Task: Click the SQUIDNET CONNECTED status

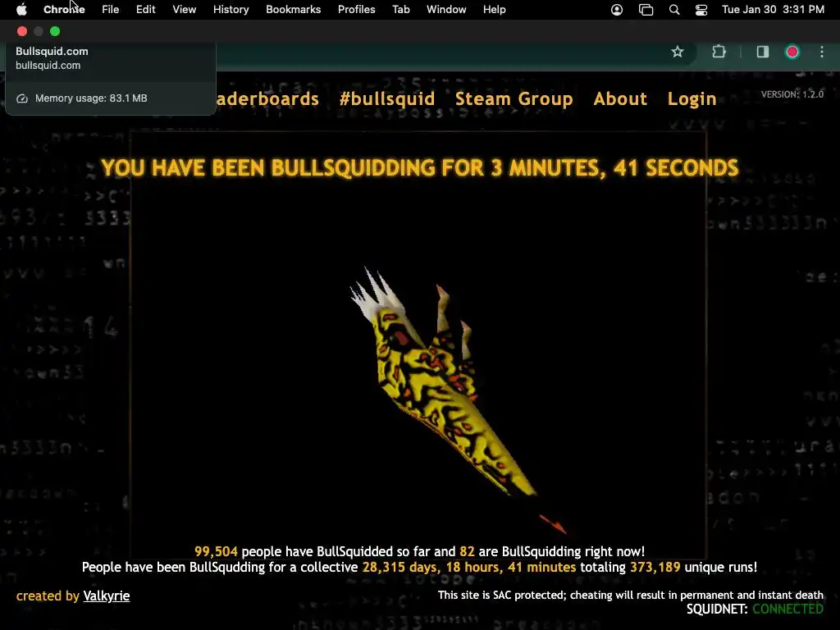Action: (755, 609)
